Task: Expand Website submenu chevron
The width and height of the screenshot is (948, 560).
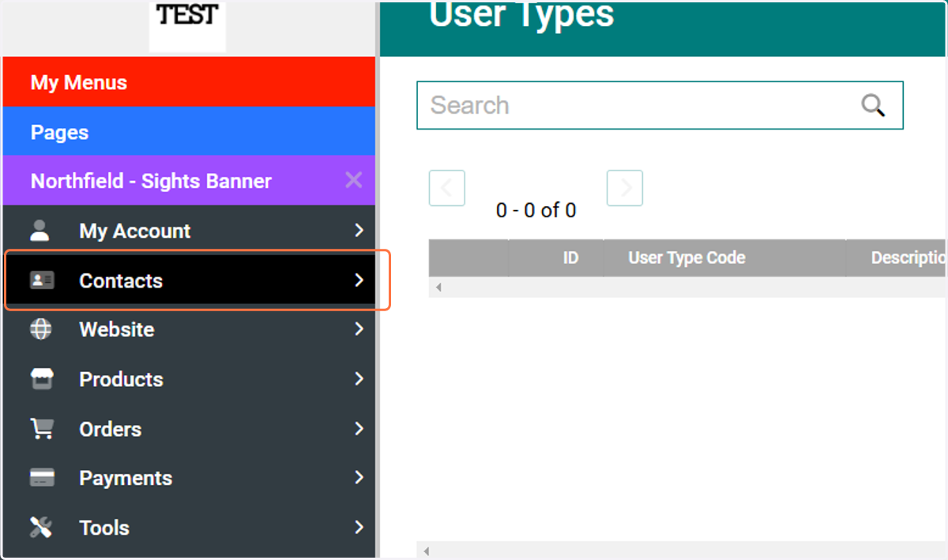Action: pyautogui.click(x=359, y=329)
